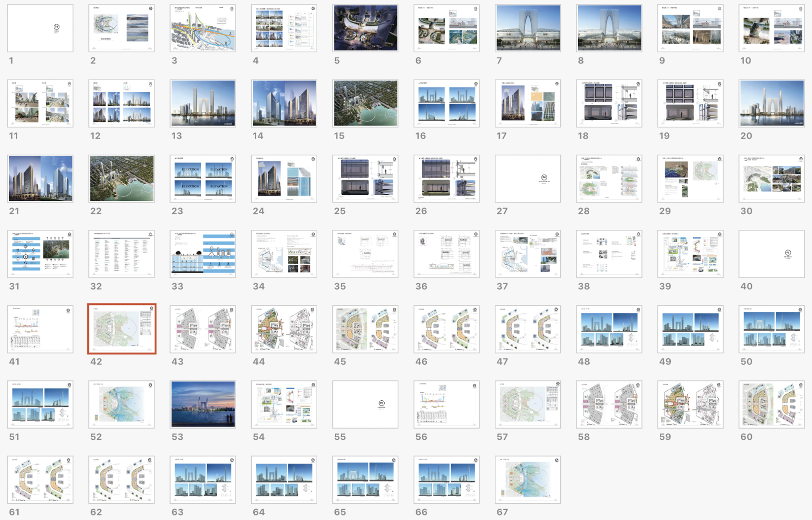Select page thumbnail 46
The width and height of the screenshot is (812, 520).
point(447,329)
